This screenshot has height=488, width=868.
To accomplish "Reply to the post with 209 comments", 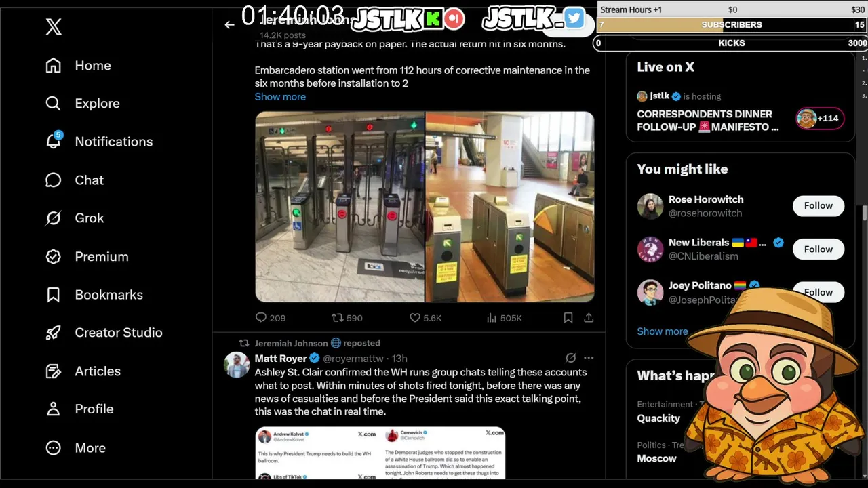I will (270, 317).
